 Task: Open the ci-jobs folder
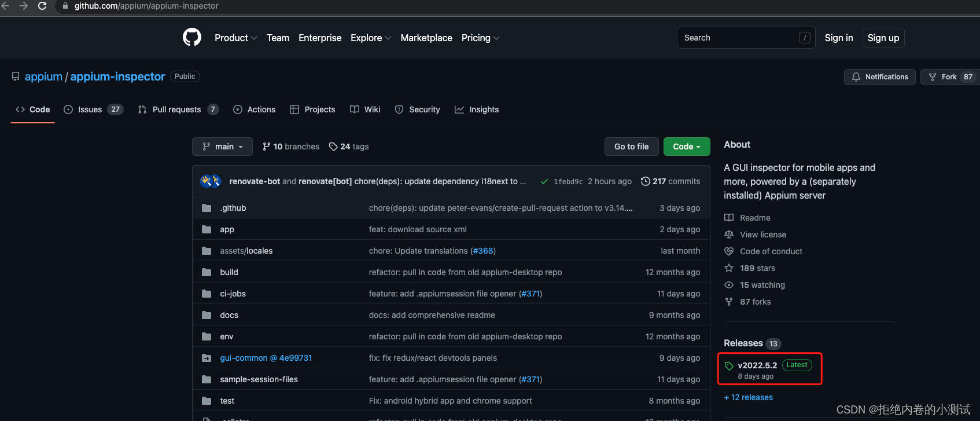pyautogui.click(x=233, y=294)
